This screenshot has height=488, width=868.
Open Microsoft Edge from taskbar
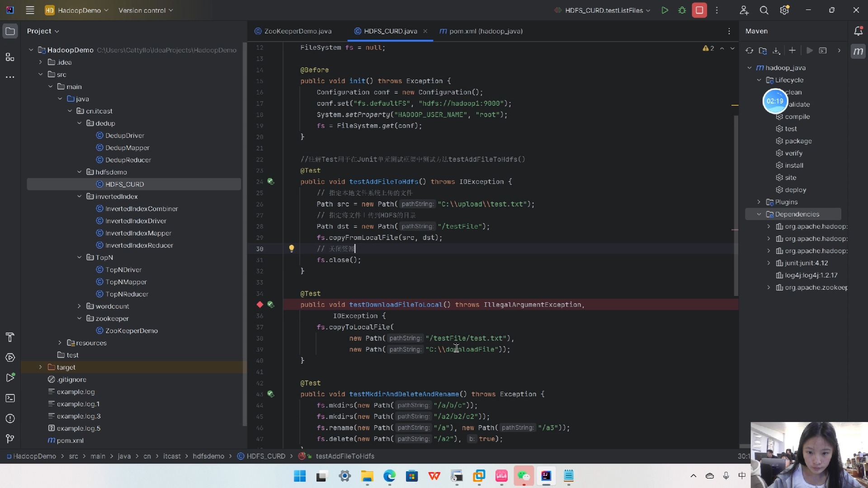pos(389,476)
